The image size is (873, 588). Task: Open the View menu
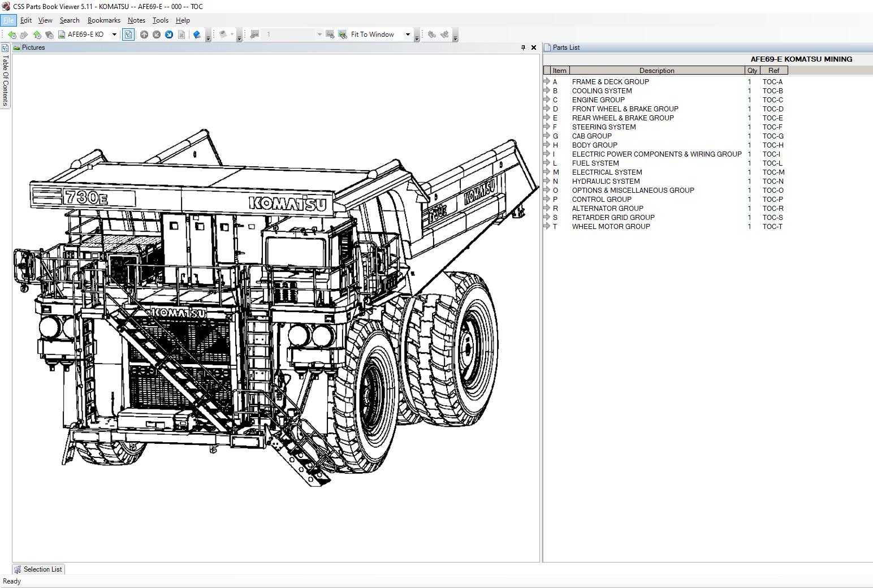pyautogui.click(x=45, y=20)
